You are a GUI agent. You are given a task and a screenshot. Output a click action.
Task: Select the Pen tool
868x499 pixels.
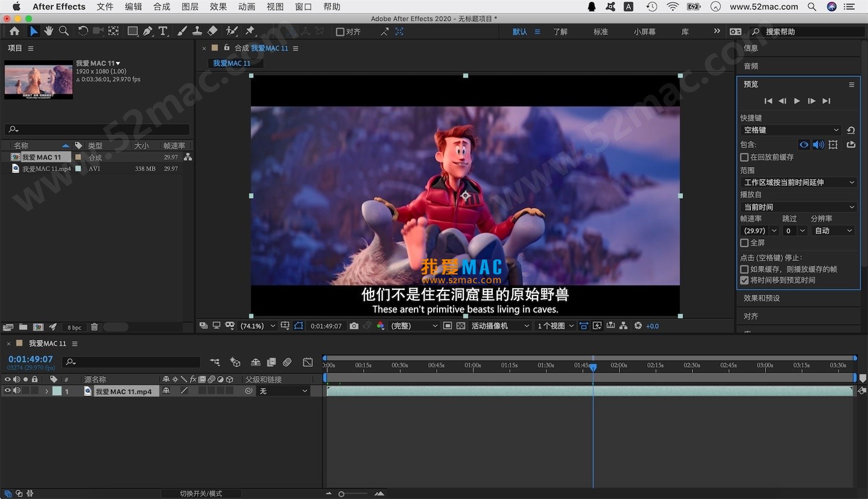point(148,31)
